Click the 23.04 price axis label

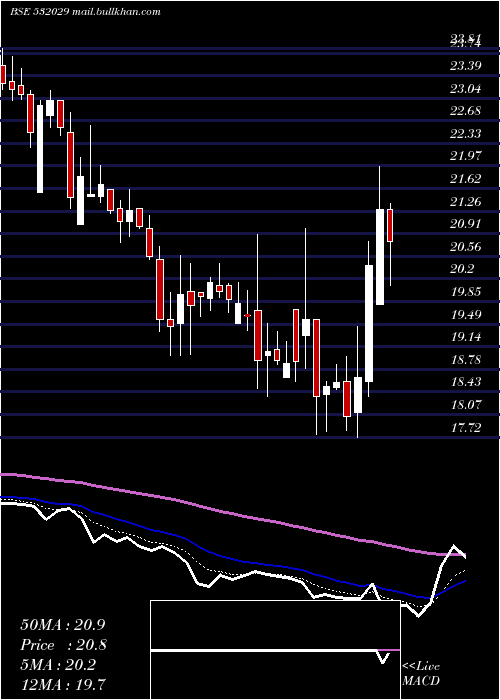[466, 89]
